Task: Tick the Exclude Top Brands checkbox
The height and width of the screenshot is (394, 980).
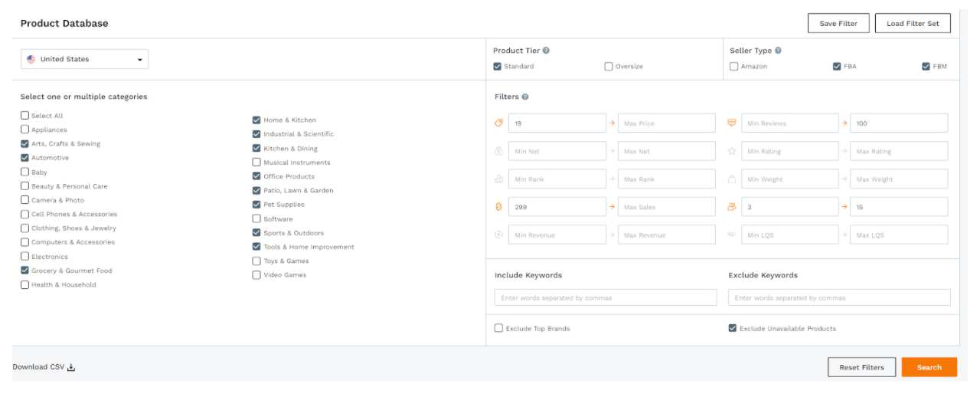Action: 499,328
